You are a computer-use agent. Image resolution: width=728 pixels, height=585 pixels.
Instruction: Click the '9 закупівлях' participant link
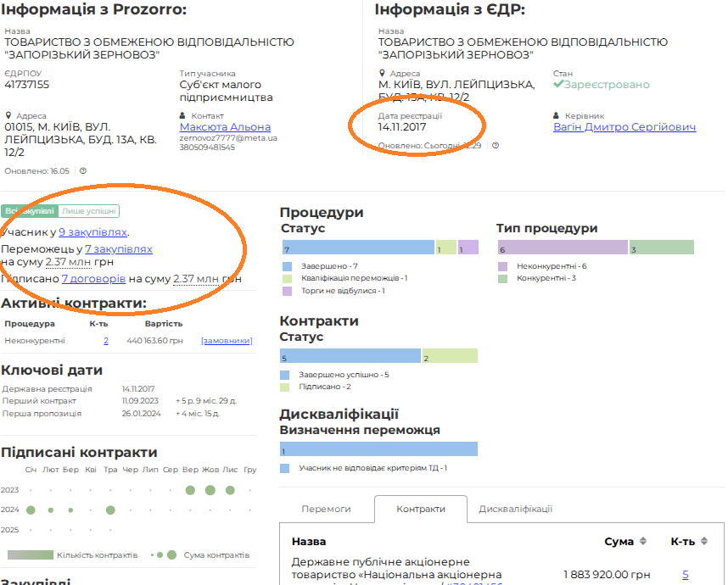pyautogui.click(x=92, y=231)
